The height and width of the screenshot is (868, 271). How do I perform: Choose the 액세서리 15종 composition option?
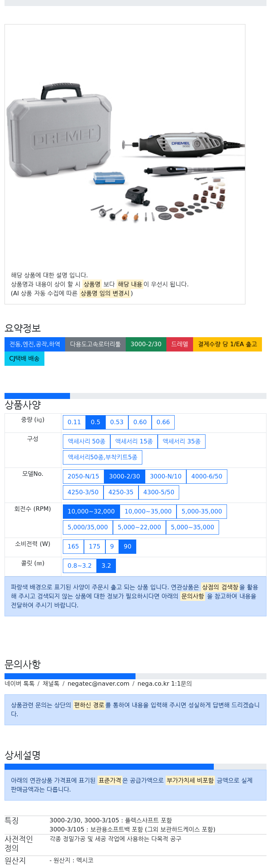tap(134, 442)
